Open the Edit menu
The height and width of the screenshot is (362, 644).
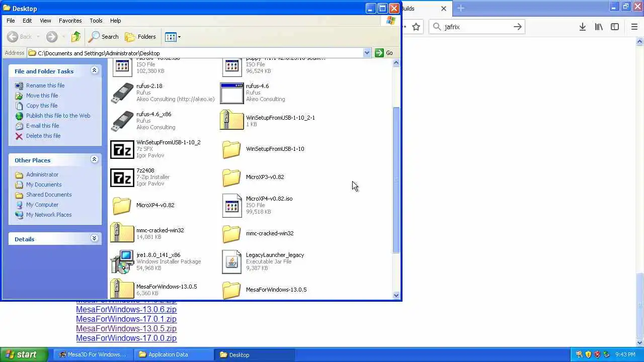pyautogui.click(x=27, y=21)
